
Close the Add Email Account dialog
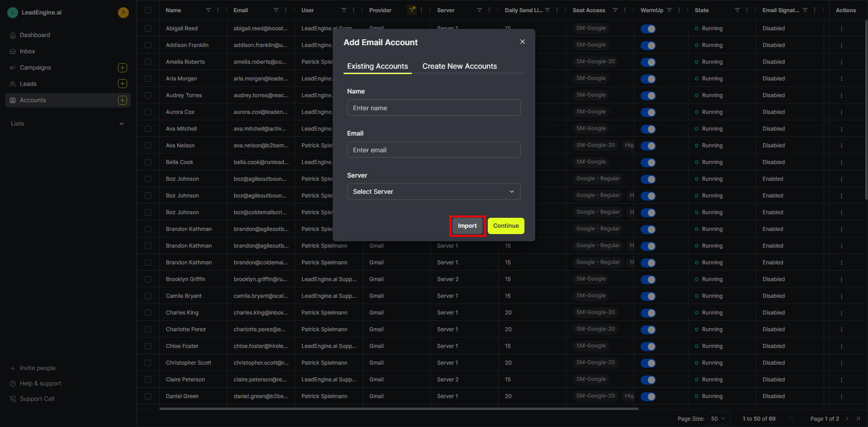523,42
